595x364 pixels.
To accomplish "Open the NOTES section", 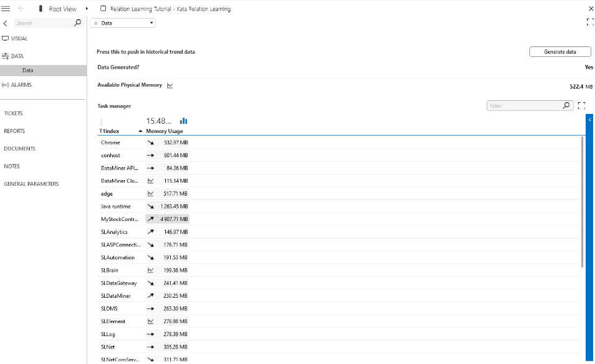I will 13,166.
